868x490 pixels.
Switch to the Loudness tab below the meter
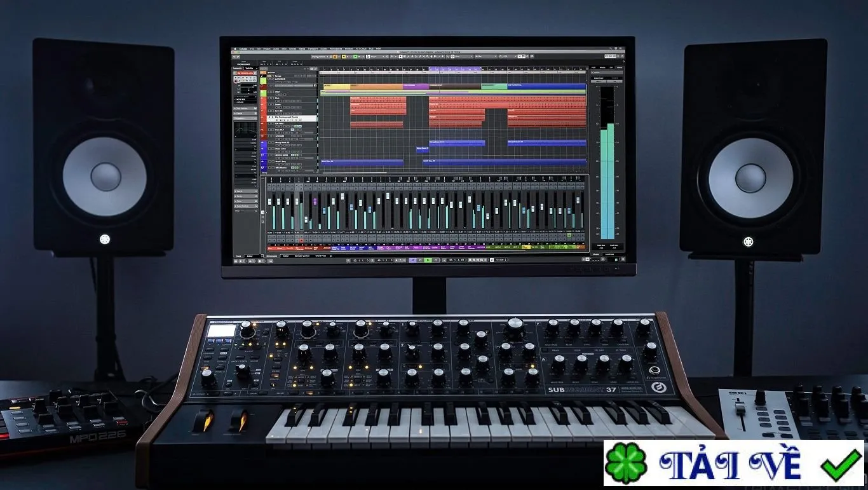(609, 254)
